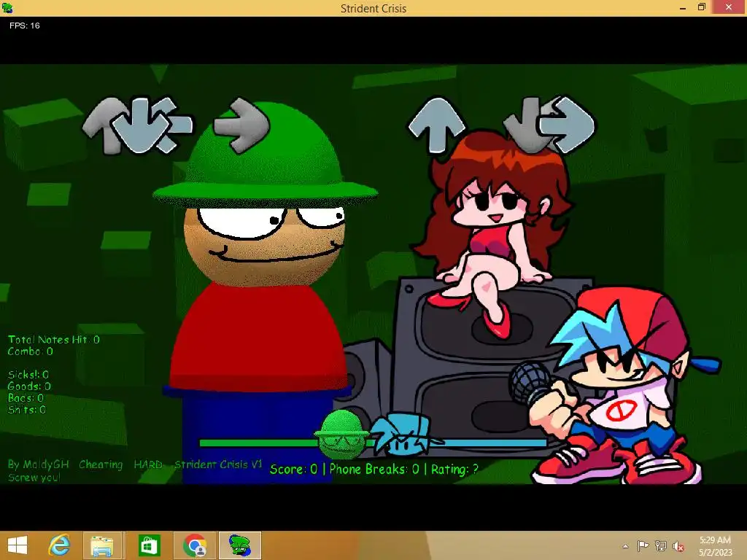Click the player's gray up arrow receptor
747x560 pixels.
click(x=436, y=125)
